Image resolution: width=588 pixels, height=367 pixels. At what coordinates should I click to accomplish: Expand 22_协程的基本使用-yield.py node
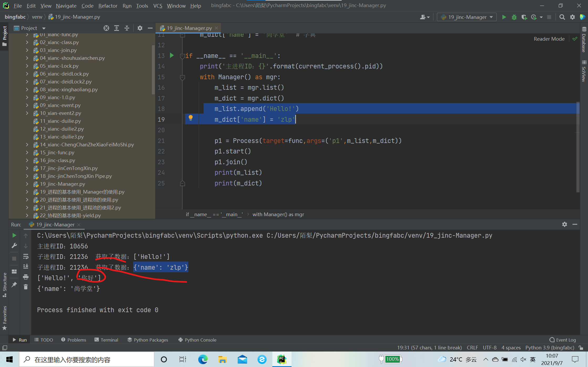point(27,215)
